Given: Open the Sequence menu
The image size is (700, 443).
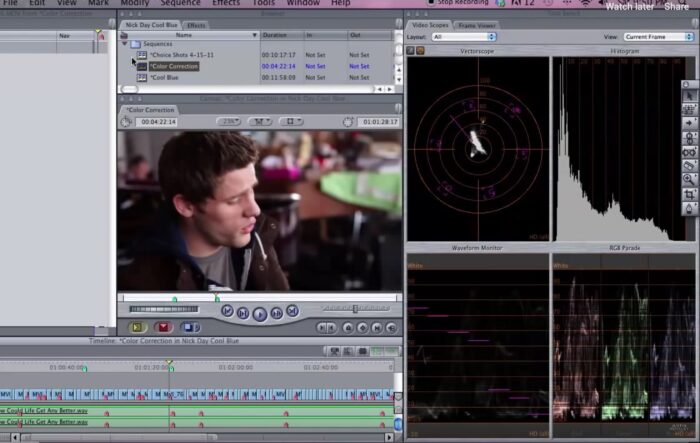Looking at the screenshot, I should 180,3.
